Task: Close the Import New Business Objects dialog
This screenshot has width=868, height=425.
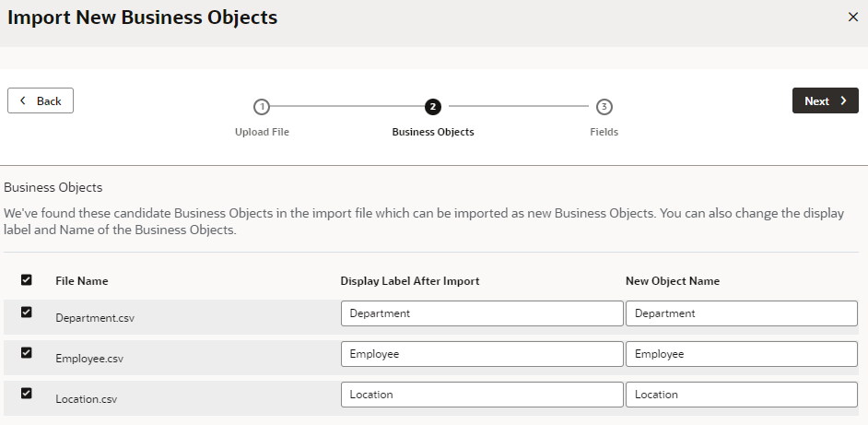Action: click(852, 17)
